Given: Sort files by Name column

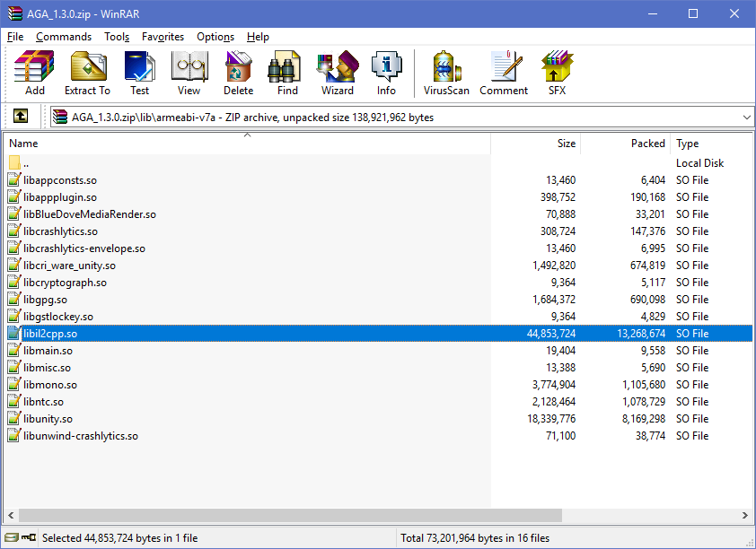Looking at the screenshot, I should 247,143.
